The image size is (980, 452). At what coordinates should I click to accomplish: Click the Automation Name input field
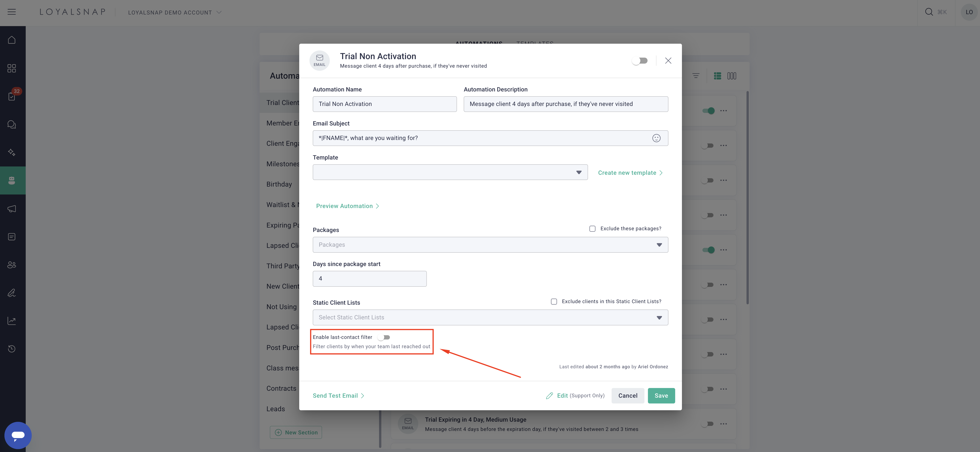click(385, 104)
